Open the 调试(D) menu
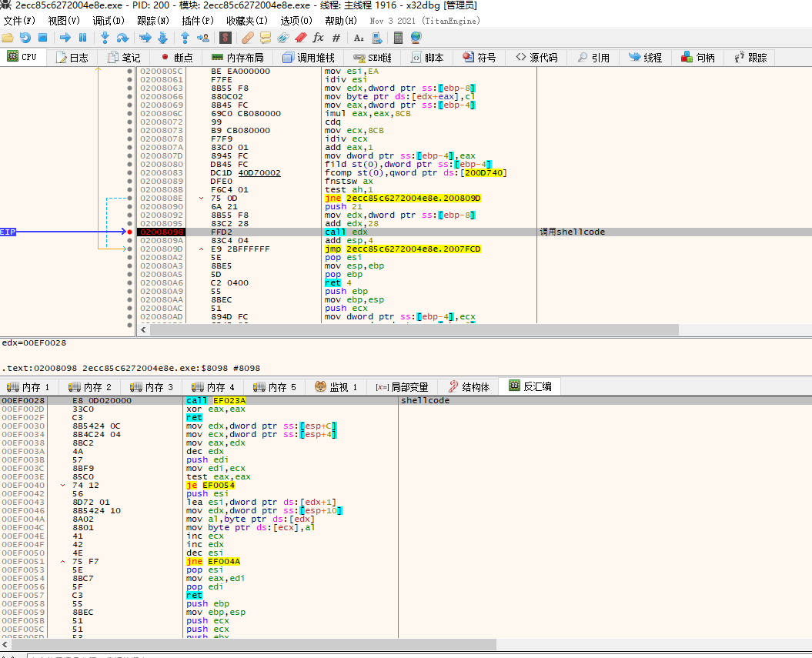The image size is (812, 658). [109, 21]
